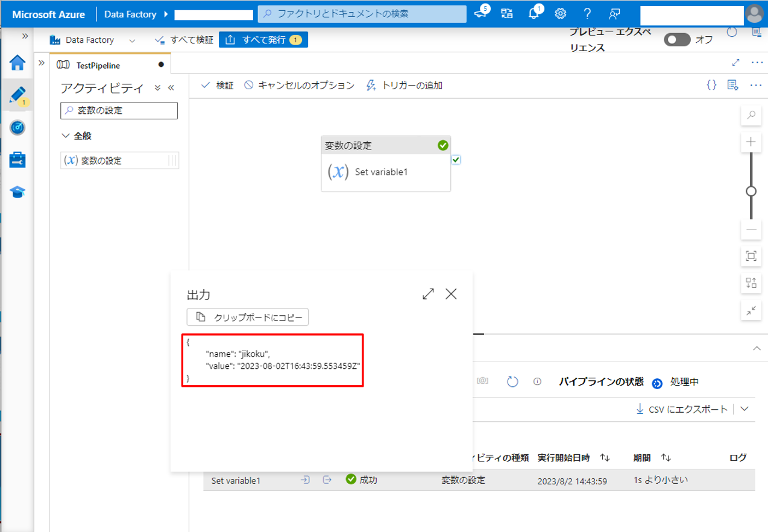Click the success checkbox beside Set variable1 activity
768x532 pixels.
[x=456, y=160]
